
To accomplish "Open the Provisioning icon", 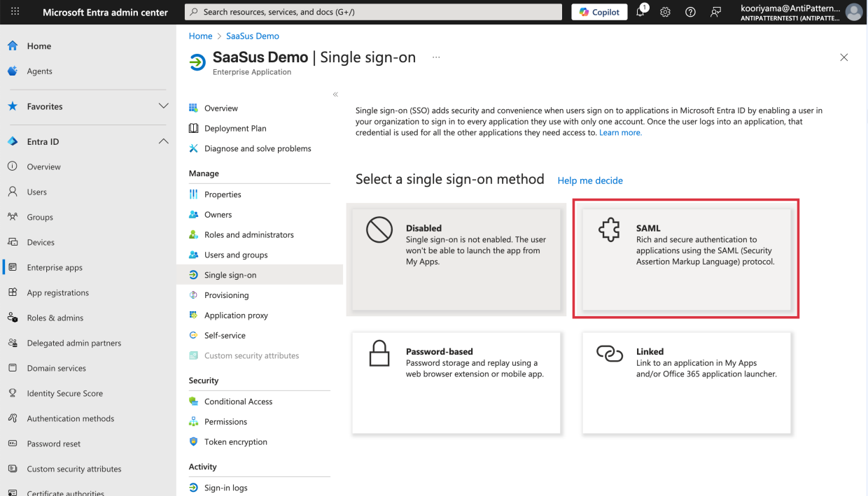I will (x=194, y=295).
